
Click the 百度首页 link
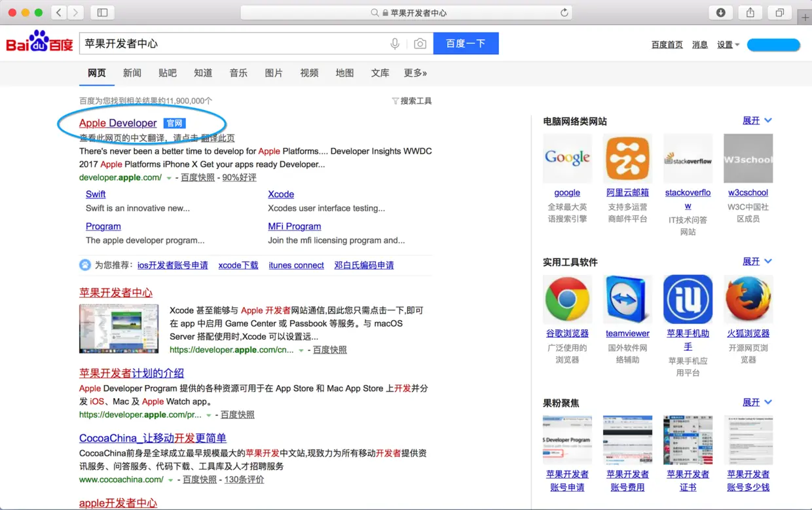[x=667, y=45]
